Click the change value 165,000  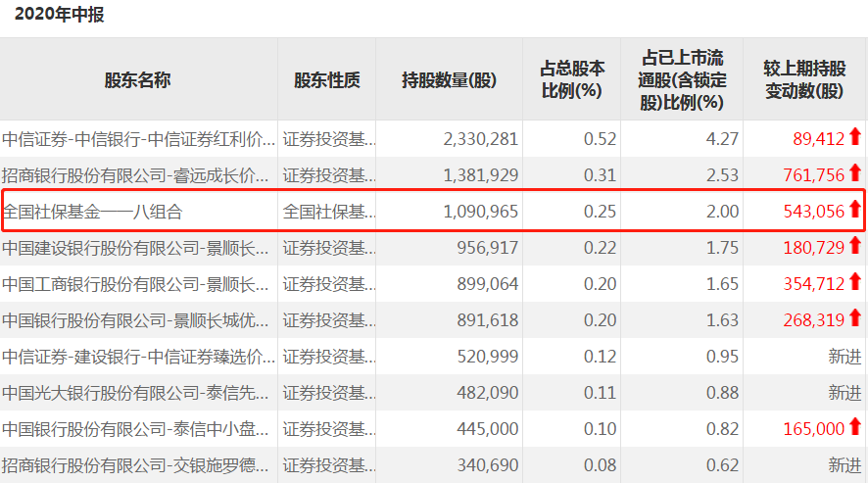point(814,429)
